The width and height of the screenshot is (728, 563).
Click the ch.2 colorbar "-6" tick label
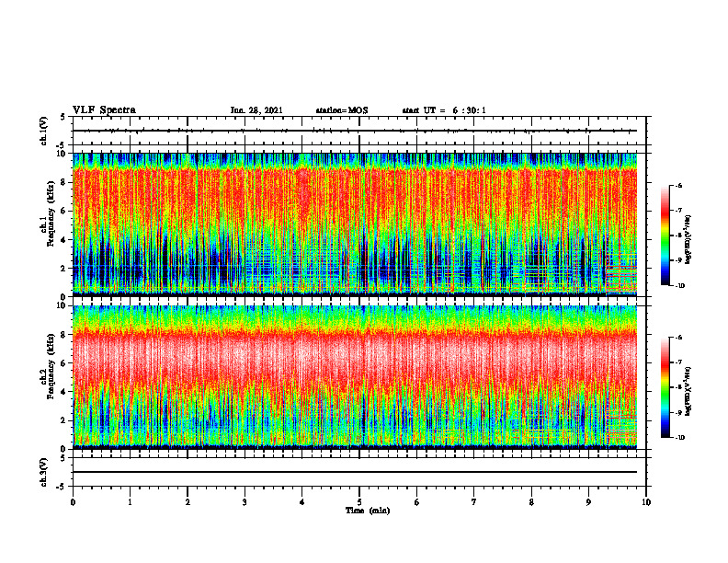[x=678, y=338]
